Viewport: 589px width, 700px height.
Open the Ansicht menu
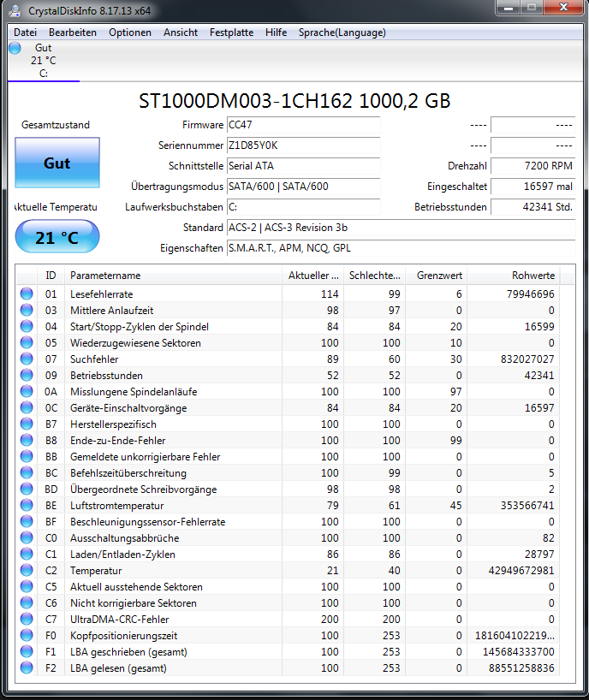tap(181, 33)
